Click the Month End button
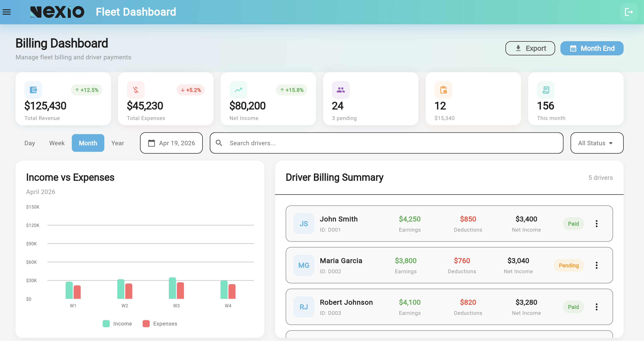Screen dimensions: 644x341 tap(592, 48)
